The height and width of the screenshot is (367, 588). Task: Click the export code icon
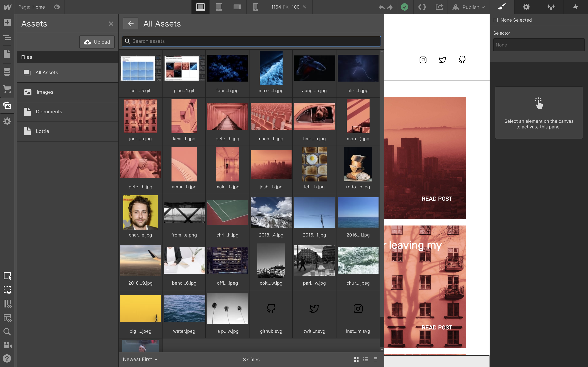coord(422,7)
